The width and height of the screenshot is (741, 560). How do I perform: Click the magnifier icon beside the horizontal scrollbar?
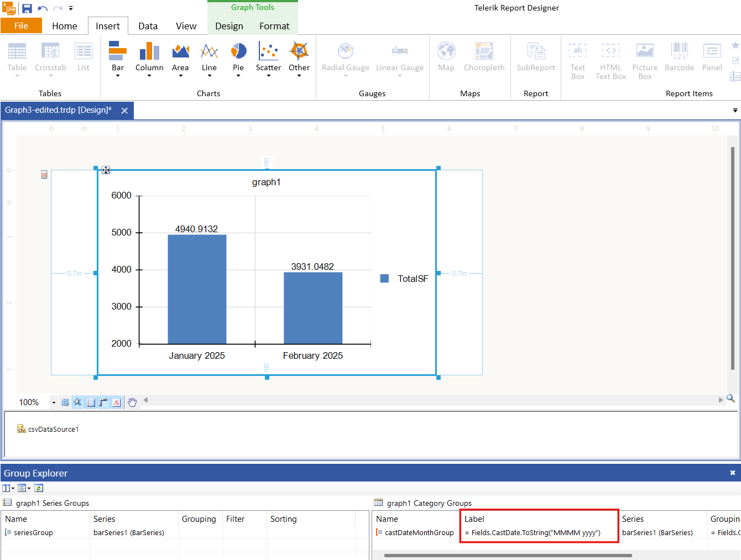tap(730, 399)
